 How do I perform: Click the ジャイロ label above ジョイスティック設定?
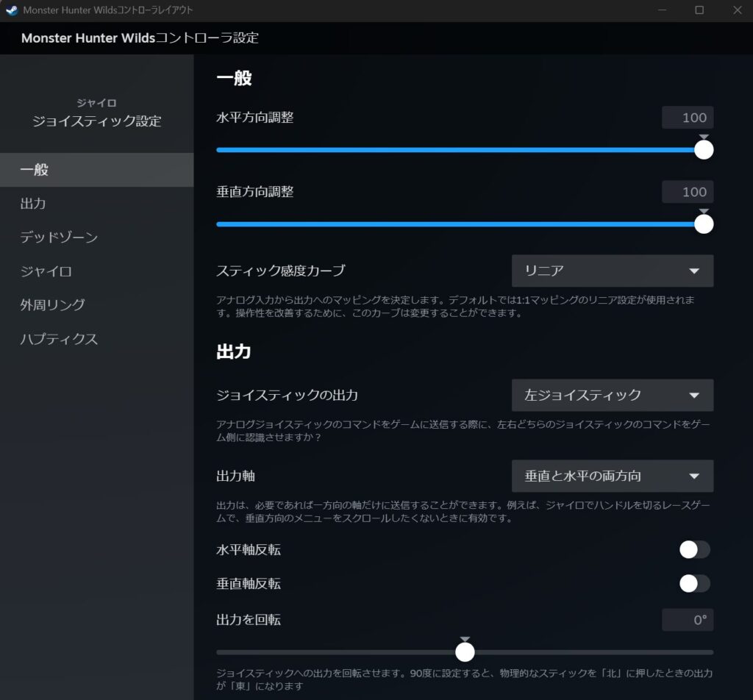point(96,103)
